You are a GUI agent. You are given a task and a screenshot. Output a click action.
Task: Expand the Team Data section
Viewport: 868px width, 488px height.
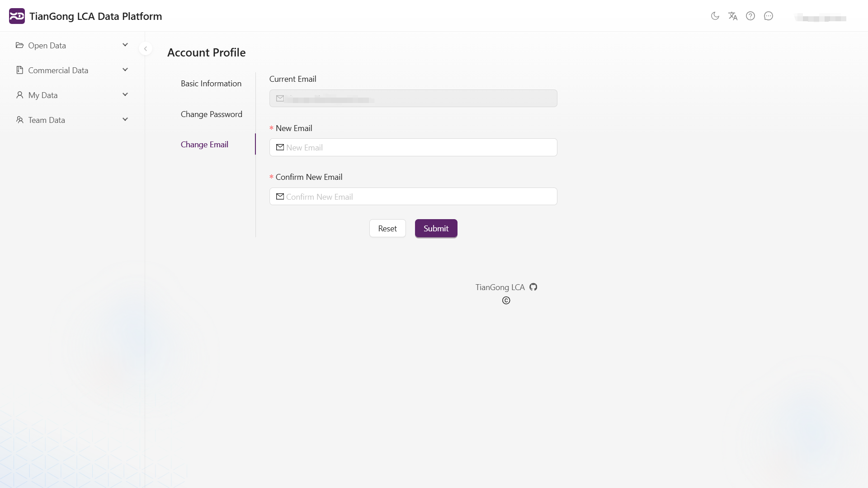pos(125,119)
